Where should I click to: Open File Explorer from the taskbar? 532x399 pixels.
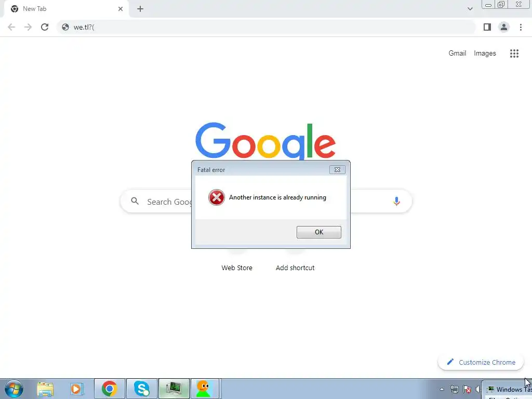(45, 389)
